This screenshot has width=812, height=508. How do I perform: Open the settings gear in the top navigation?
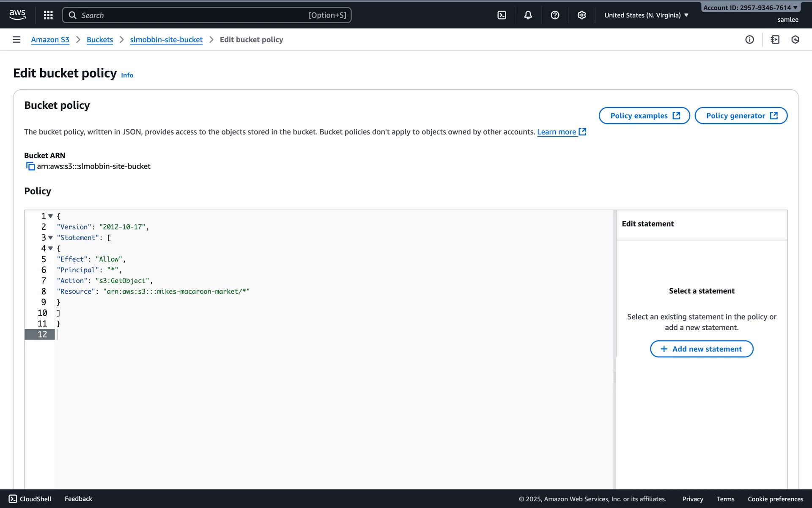point(582,15)
